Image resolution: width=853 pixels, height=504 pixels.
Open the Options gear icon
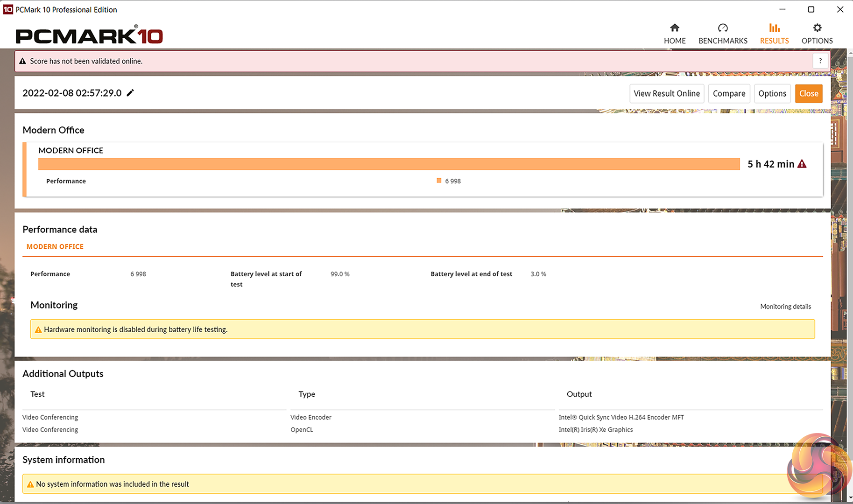tap(817, 28)
